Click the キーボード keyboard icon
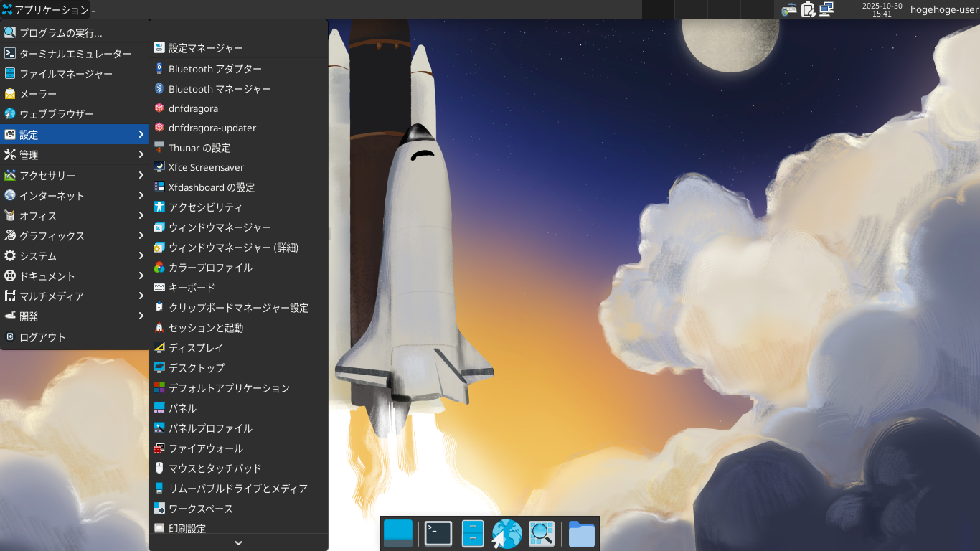Screen dimensions: 980x551 click(159, 288)
